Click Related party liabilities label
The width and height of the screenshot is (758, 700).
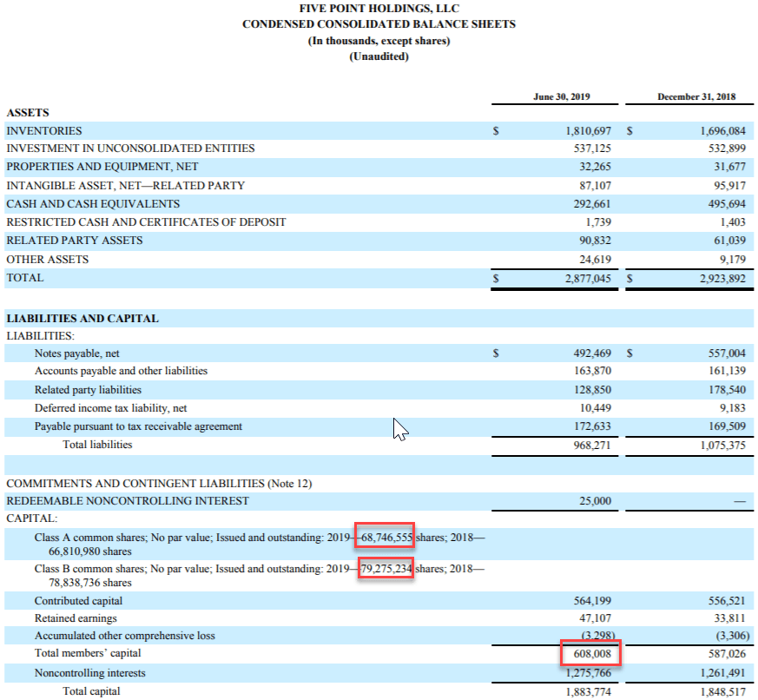coord(88,390)
